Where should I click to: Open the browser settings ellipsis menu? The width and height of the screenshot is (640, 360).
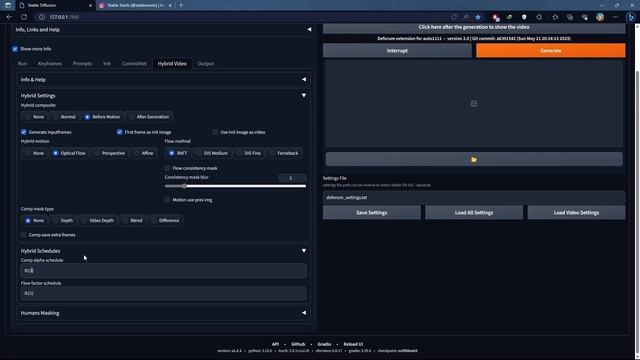[x=615, y=17]
